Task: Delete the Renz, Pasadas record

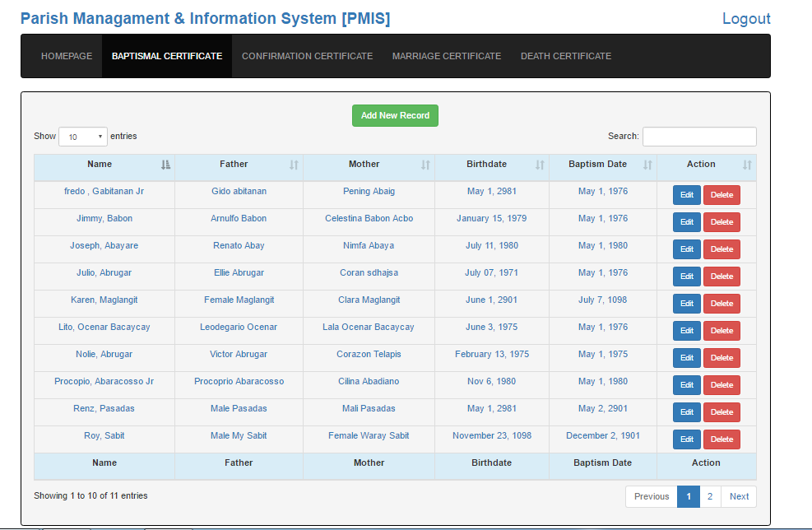Action: 722,411
